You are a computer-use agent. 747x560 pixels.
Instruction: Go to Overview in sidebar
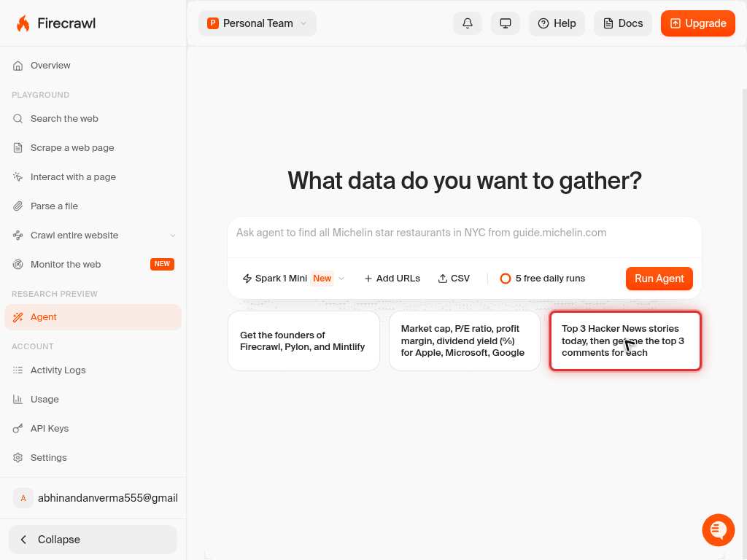pyautogui.click(x=93, y=65)
